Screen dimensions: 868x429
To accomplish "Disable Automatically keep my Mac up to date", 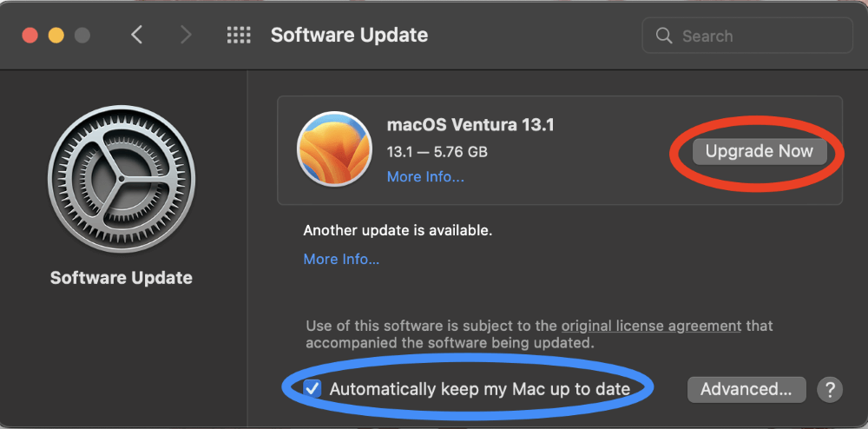I will point(312,388).
